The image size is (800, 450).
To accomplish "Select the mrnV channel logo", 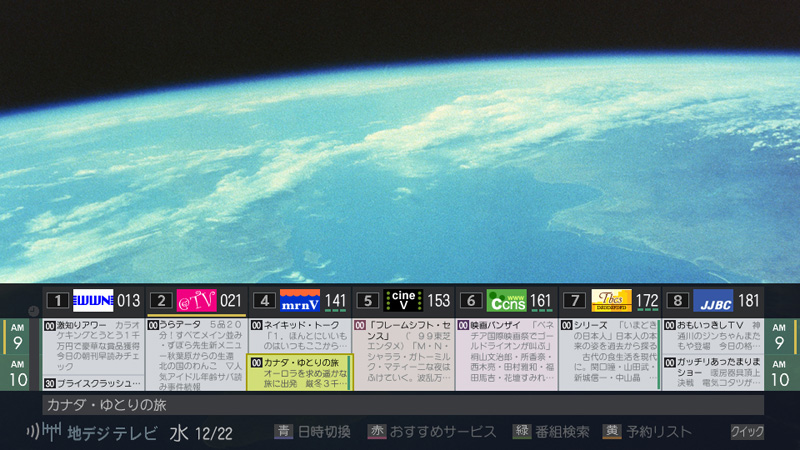I will tap(300, 301).
